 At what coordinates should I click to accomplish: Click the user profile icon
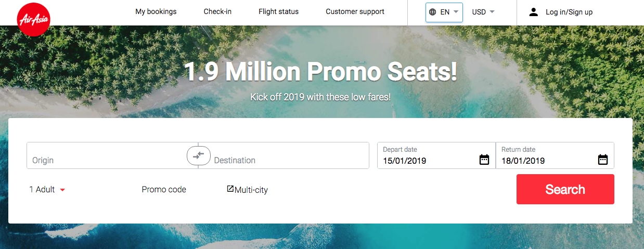(x=533, y=12)
